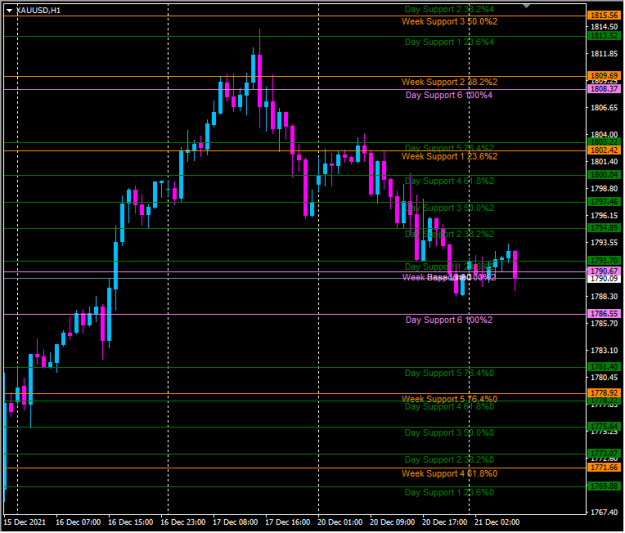Viewport: 625px width, 533px height.
Task: Click the 1783.10 price scale value
Action: [604, 350]
